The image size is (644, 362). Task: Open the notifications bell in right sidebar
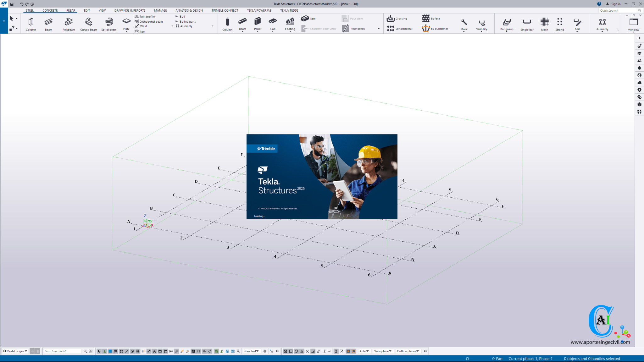pos(639,68)
